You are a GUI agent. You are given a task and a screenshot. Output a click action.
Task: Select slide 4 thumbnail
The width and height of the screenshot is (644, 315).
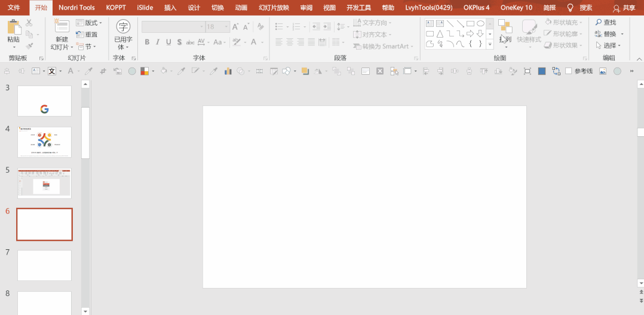click(x=44, y=142)
